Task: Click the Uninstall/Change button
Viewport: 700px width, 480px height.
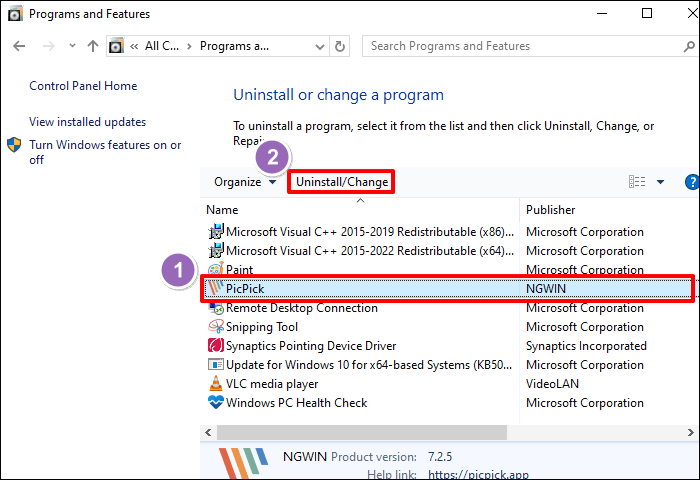Action: point(341,182)
